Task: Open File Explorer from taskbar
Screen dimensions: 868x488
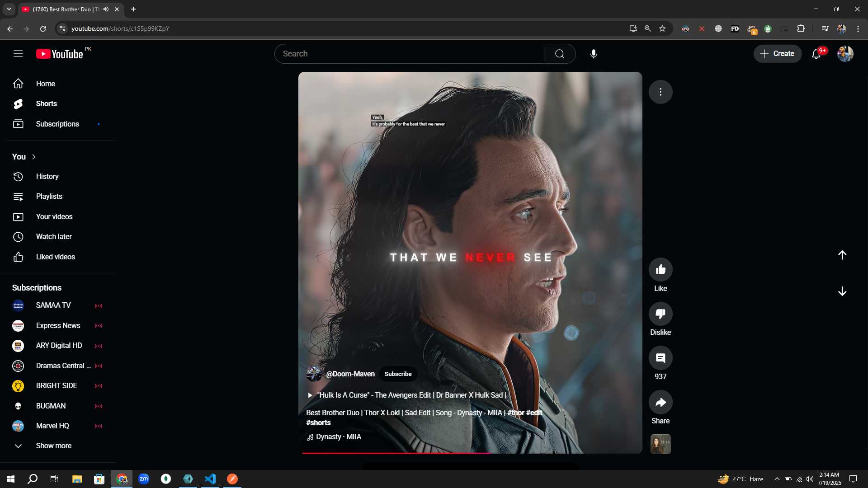Action: tap(77, 479)
